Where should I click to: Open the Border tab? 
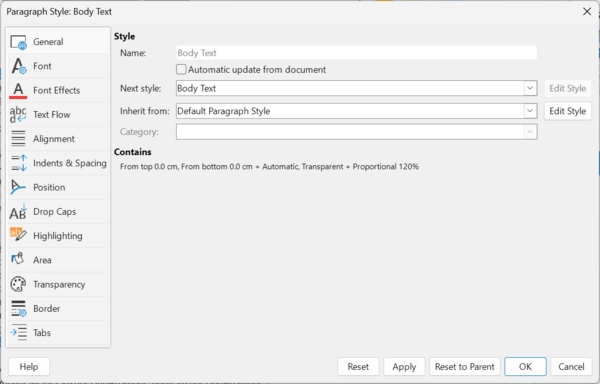pos(47,308)
